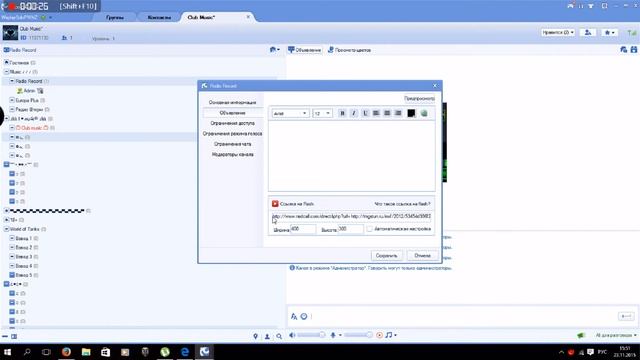This screenshot has width=640, height=360.
Task: Click the Отмена cancel button
Action: click(422, 256)
